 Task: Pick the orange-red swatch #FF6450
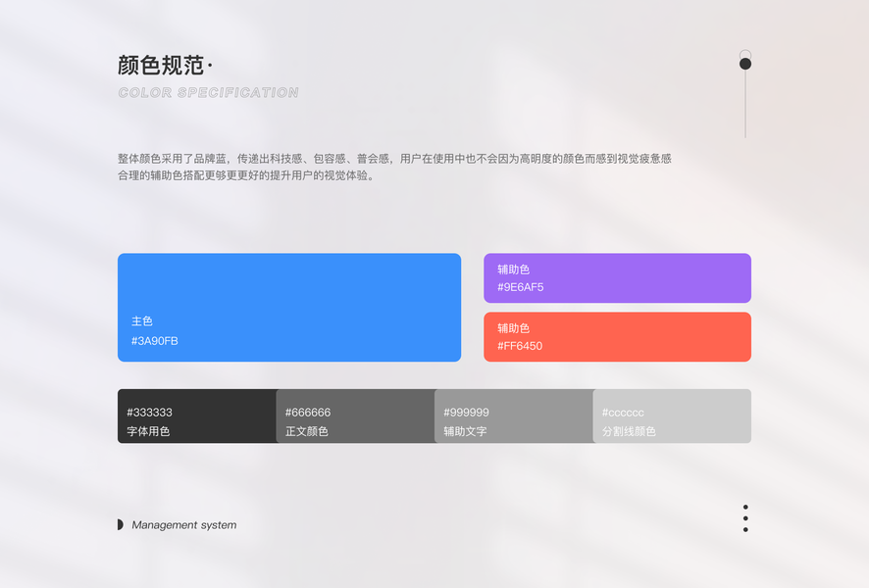[x=617, y=337]
